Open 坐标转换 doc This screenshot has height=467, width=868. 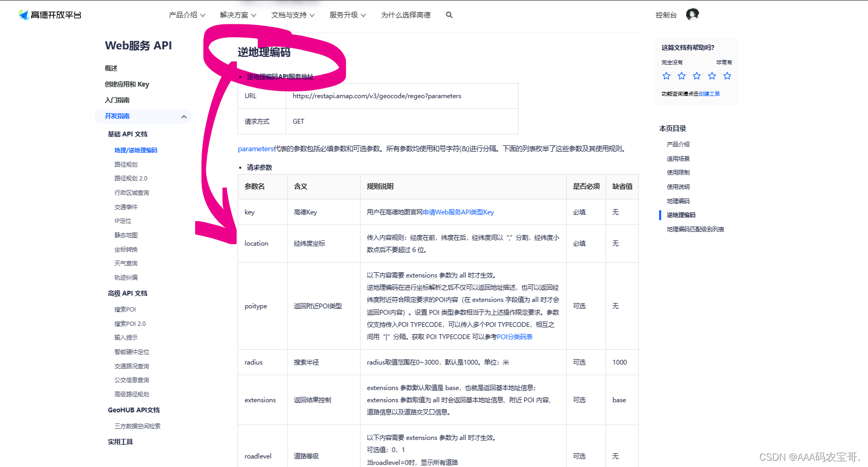coord(126,249)
